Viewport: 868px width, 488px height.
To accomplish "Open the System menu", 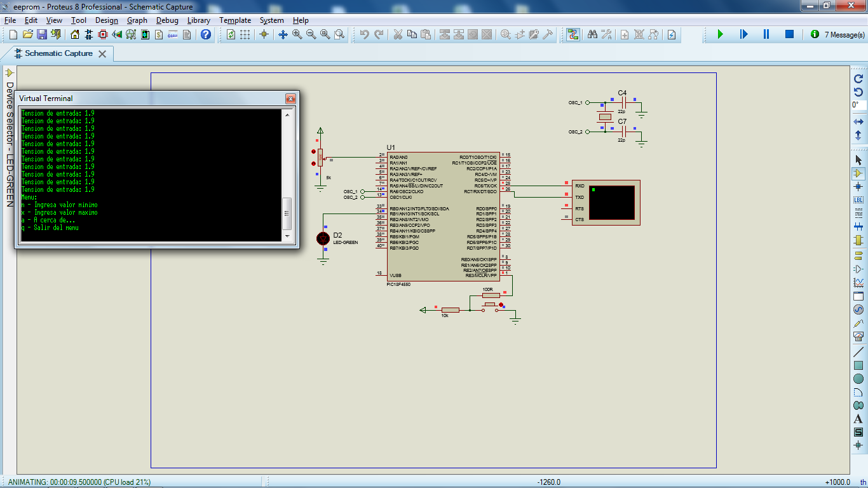I will [272, 20].
